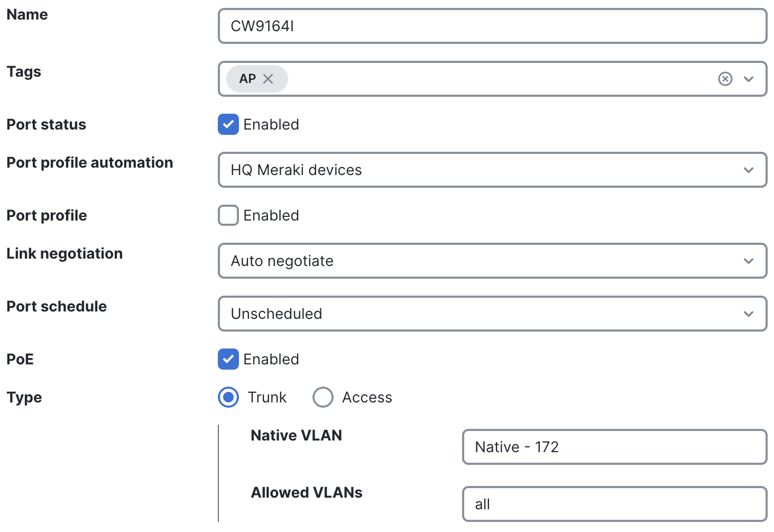Click the chevron on the Tags field
This screenshot has width=774, height=532.
749,79
